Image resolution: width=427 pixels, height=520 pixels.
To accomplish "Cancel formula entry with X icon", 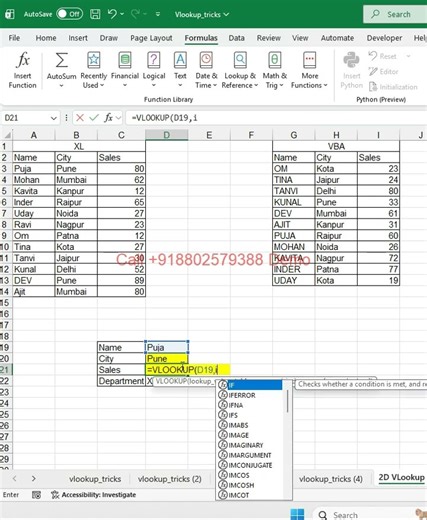I will click(80, 118).
